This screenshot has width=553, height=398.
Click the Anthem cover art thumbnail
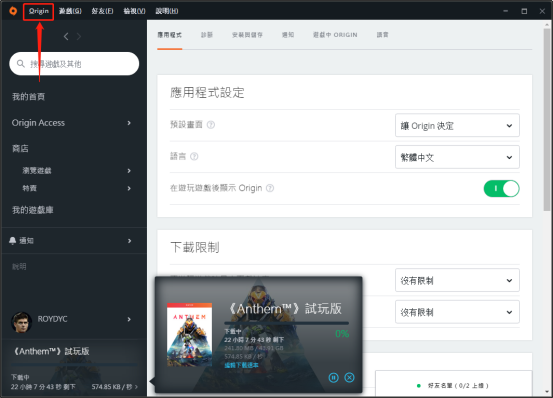(x=189, y=335)
